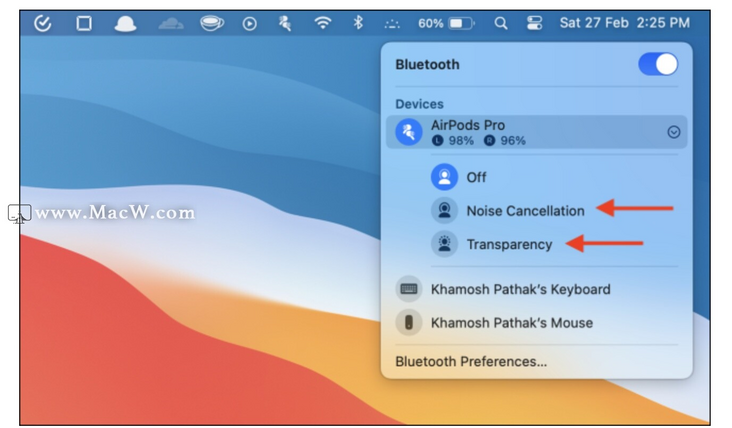Turn off the Bluetooth toggle switch
This screenshot has height=428, width=732.
click(x=658, y=64)
